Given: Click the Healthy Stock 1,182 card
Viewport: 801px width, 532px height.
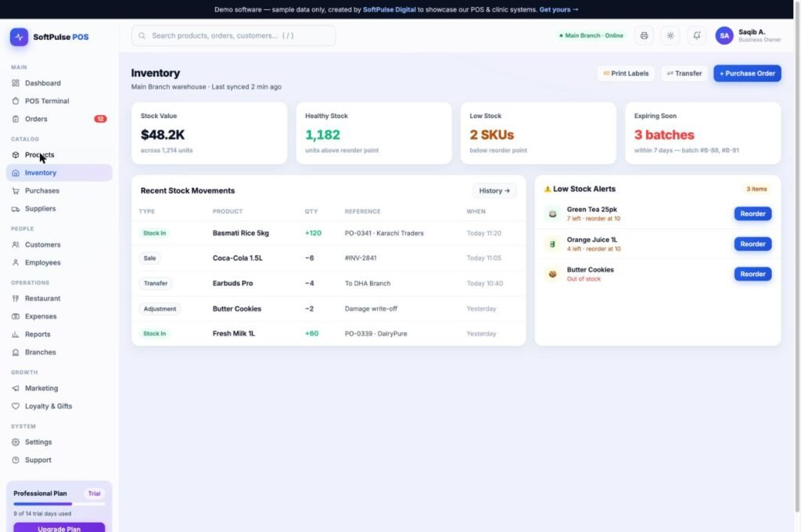Looking at the screenshot, I should (x=373, y=133).
